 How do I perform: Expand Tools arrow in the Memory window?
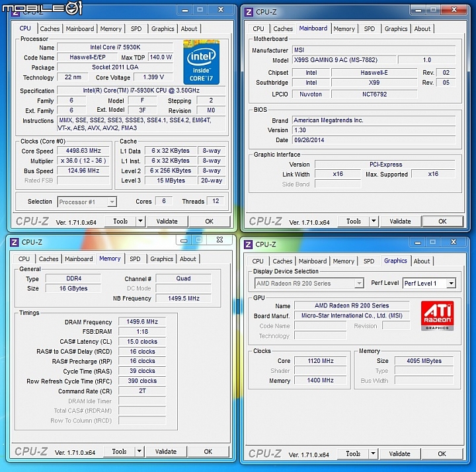(139, 452)
